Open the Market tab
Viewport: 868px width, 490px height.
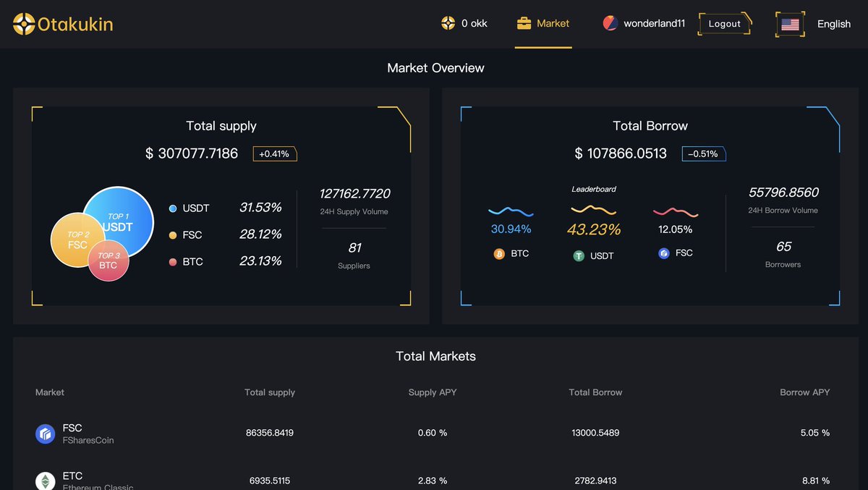[543, 24]
